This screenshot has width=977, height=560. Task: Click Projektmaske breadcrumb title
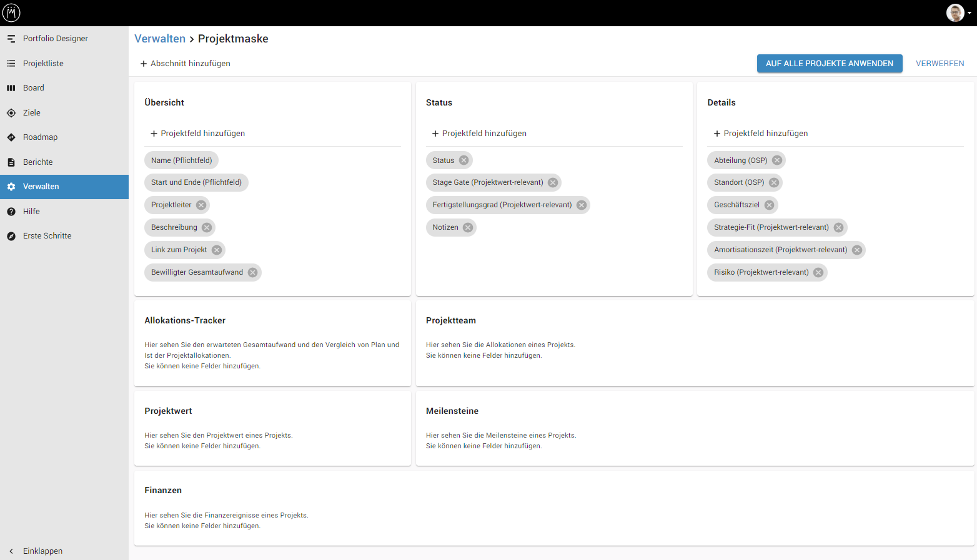(x=233, y=39)
